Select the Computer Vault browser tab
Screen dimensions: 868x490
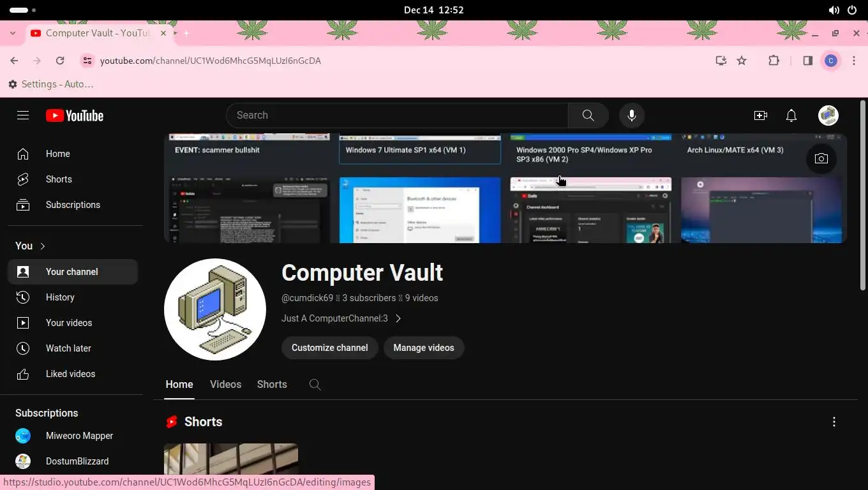click(x=99, y=33)
